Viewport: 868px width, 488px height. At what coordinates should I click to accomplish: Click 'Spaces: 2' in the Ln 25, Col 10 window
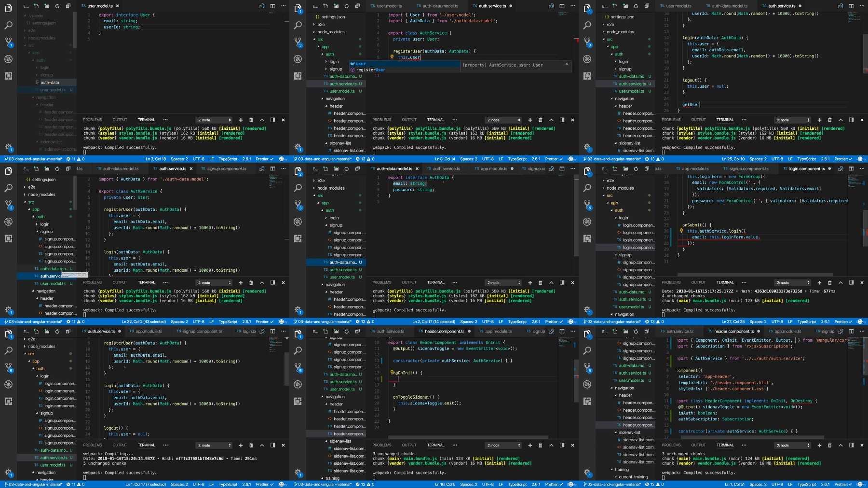point(758,159)
